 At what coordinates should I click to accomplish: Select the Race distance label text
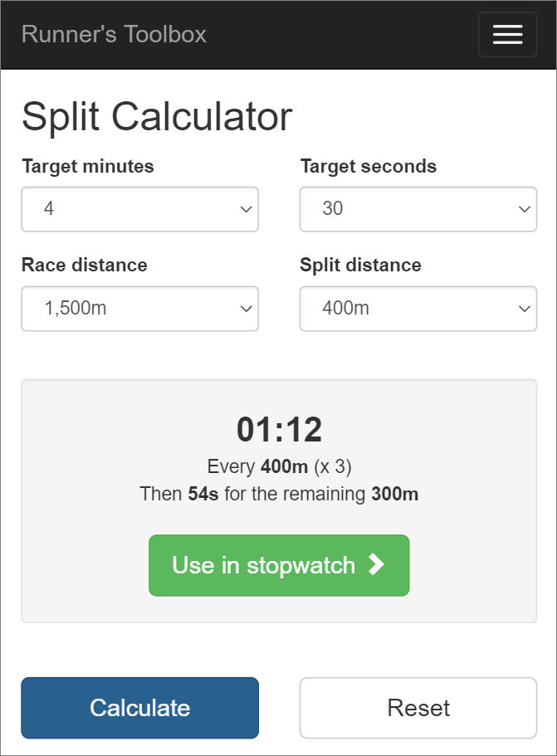(85, 265)
